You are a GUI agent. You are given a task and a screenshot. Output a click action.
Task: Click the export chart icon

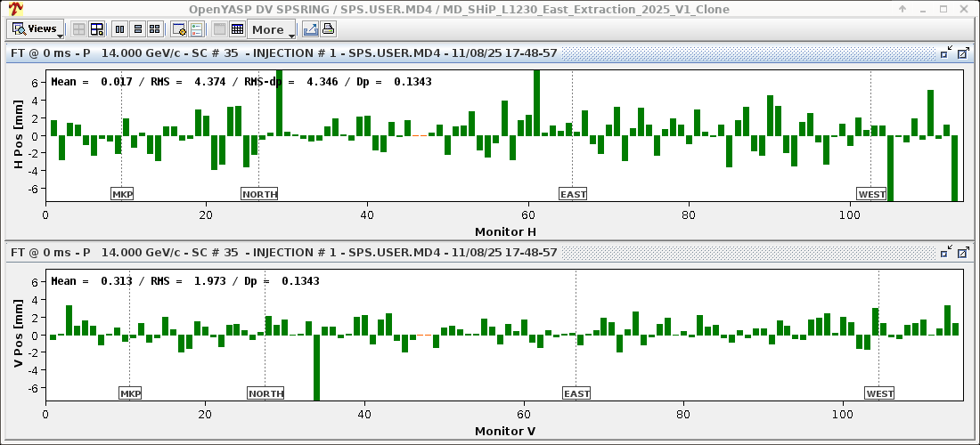310,29
